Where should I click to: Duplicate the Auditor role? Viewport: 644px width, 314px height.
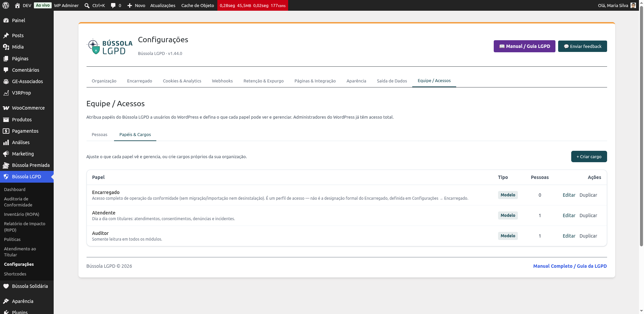588,236
